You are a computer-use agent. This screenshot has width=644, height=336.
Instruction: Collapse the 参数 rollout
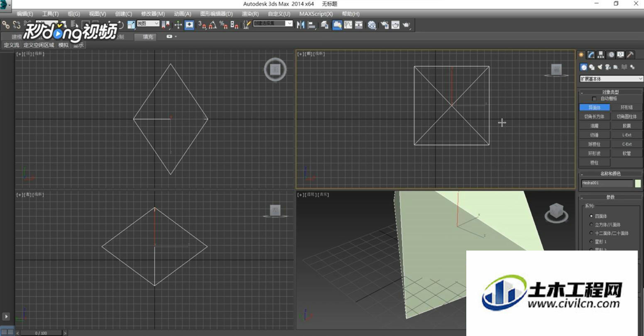tap(610, 197)
